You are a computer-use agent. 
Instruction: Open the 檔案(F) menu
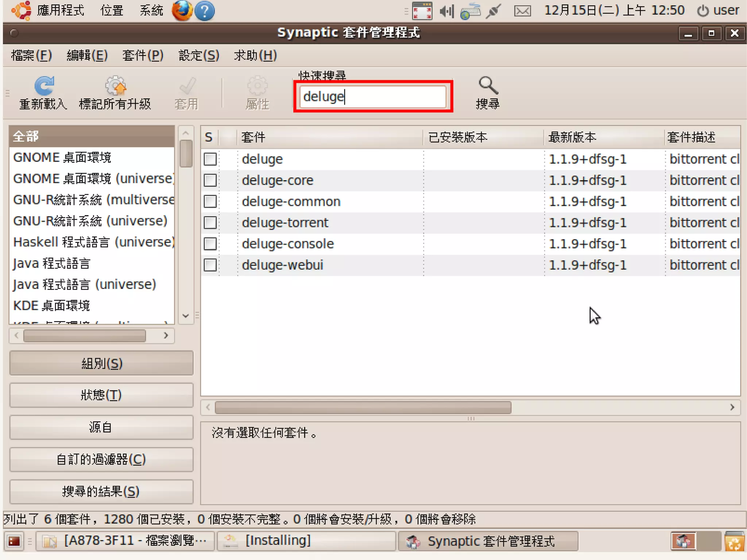point(31,55)
